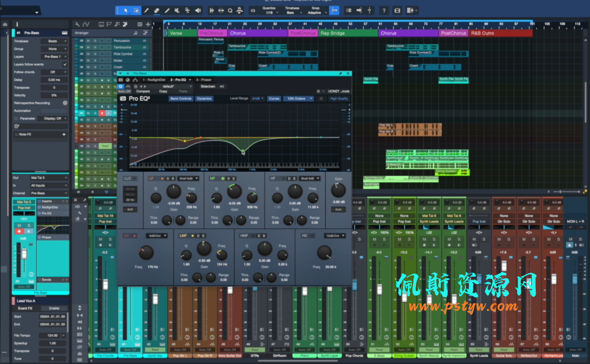Open the HF Shelf 6dB filter type dropdown
Image resolution: width=590 pixels, height=364 pixels.
(310, 178)
